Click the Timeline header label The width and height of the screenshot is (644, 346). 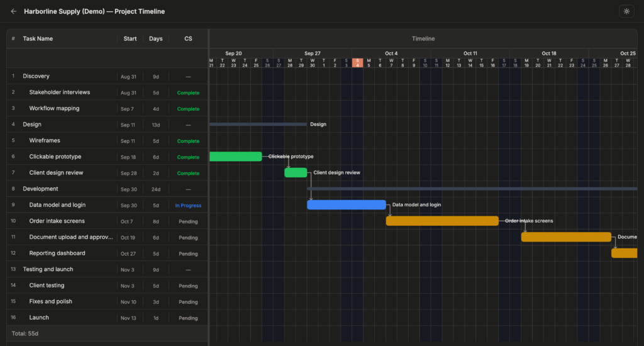point(423,38)
